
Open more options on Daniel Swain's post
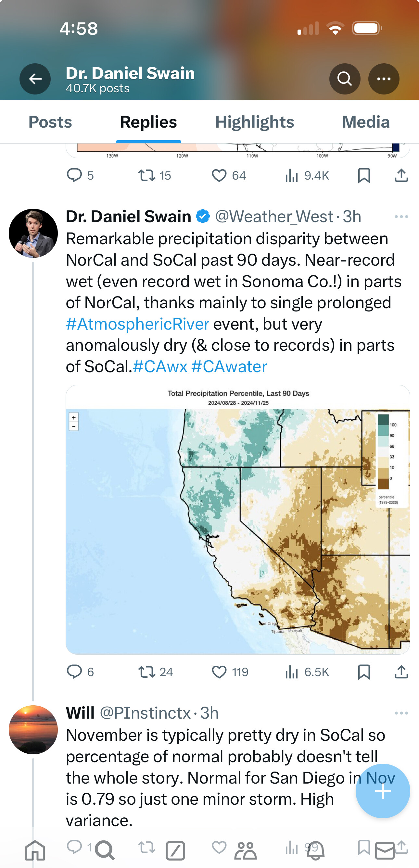point(401,217)
